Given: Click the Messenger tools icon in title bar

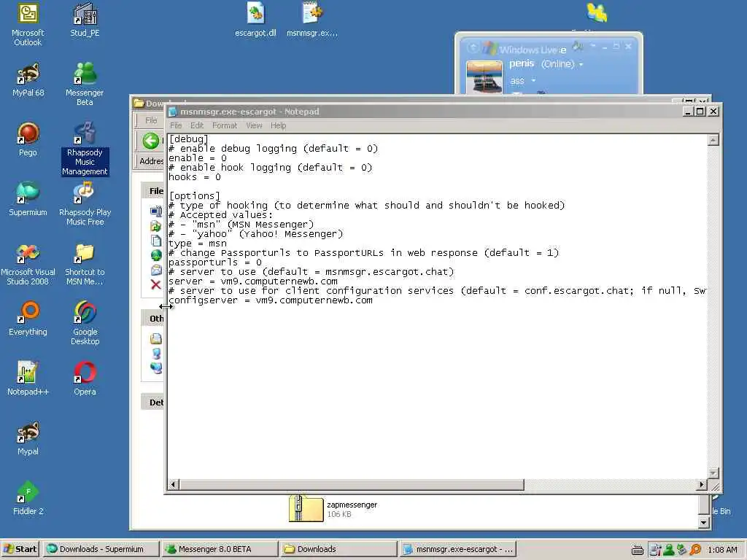Looking at the screenshot, I should click(x=578, y=46).
